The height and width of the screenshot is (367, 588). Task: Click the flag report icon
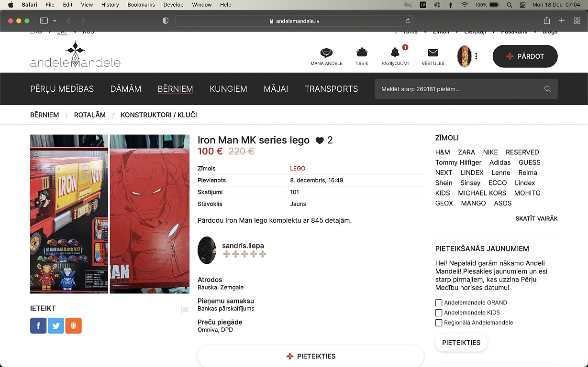pos(185,310)
